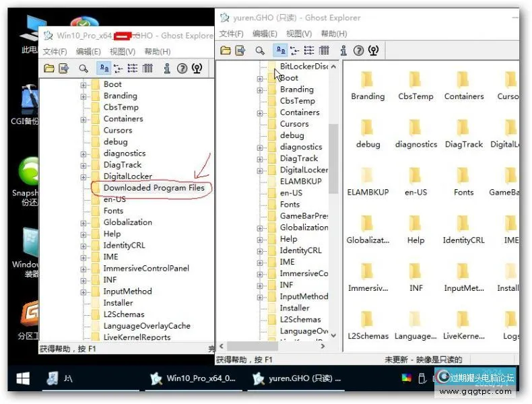
Task: Select small icons view in Win10_Pro_x64 toolbar
Action: [x=118, y=69]
